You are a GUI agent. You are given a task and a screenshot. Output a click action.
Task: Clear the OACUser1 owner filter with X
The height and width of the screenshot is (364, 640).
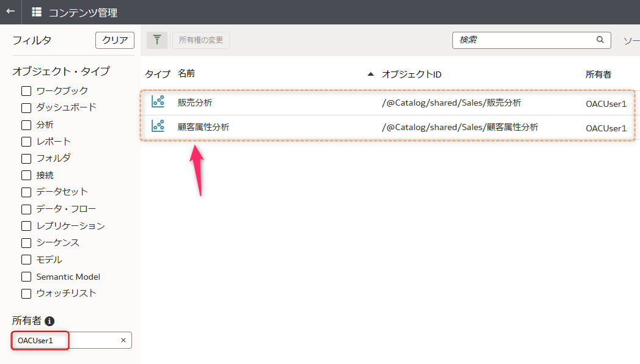click(x=123, y=340)
